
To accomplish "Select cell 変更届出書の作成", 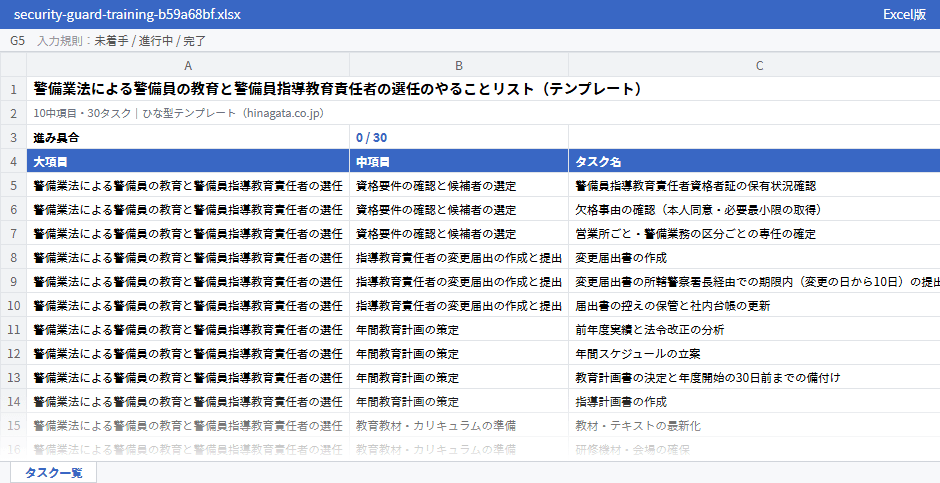I will [x=754, y=257].
